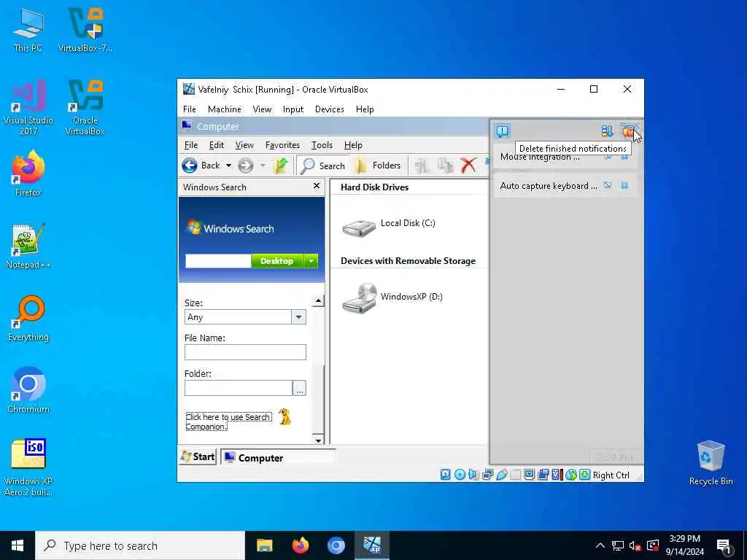Image resolution: width=747 pixels, height=560 pixels.
Task: Click the Folder browse ellipsis button
Action: coord(299,388)
